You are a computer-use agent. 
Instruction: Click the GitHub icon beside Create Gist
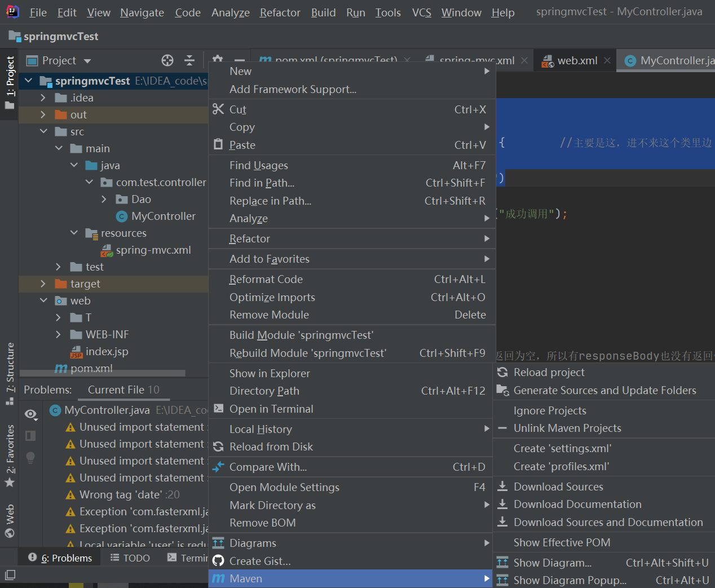point(218,561)
